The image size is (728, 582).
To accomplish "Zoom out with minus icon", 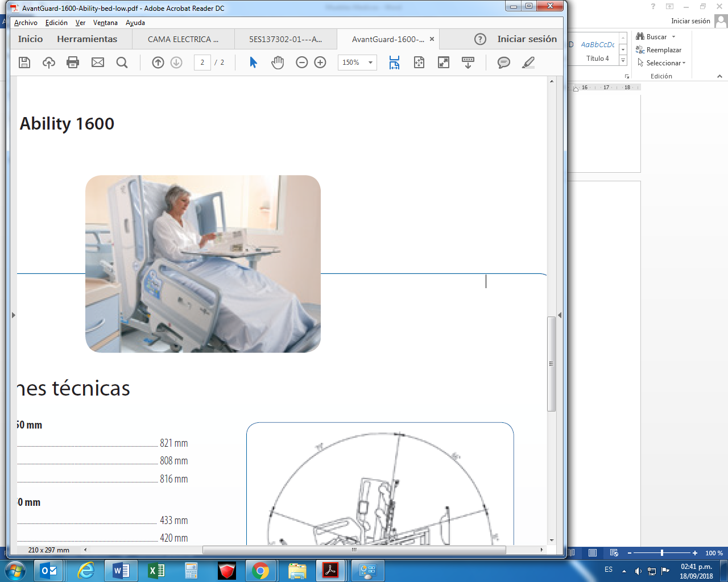I will [302, 63].
